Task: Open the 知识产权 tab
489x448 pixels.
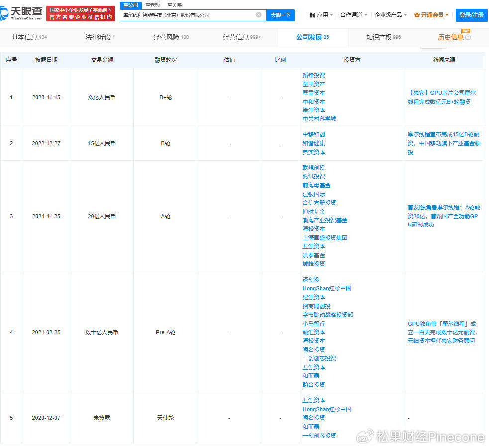Action: pos(383,37)
